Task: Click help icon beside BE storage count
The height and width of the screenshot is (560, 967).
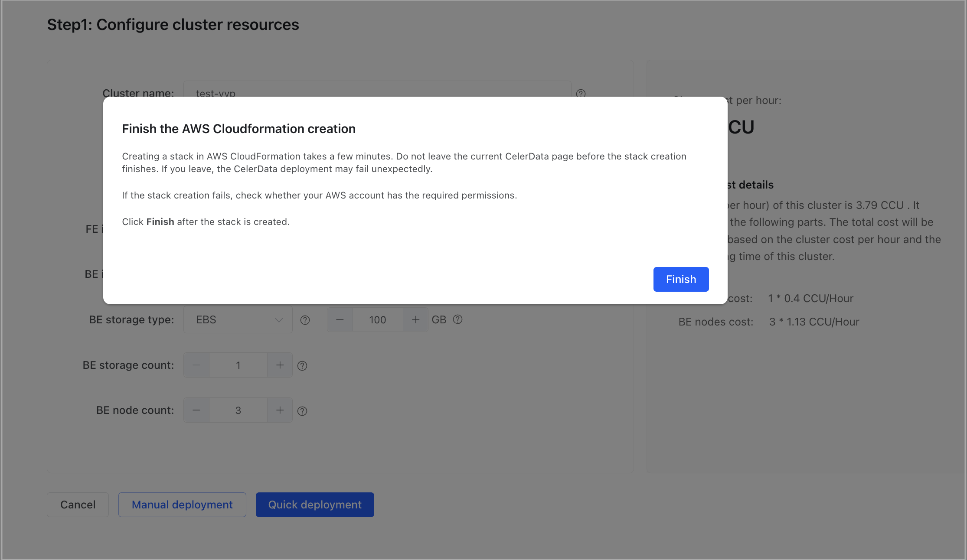Action: click(302, 366)
